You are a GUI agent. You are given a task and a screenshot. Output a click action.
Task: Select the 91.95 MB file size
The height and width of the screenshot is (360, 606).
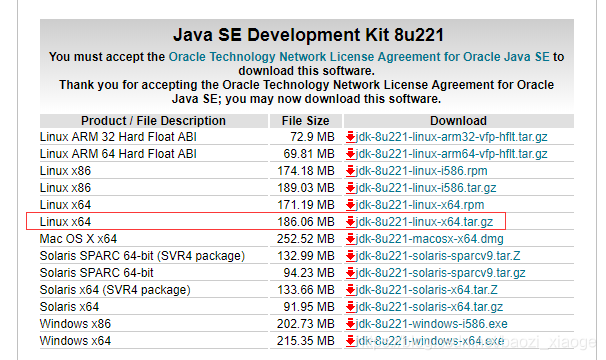point(309,307)
